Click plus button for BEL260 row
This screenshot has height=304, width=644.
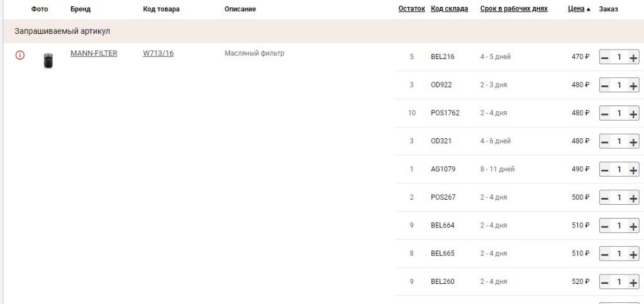coord(633,282)
